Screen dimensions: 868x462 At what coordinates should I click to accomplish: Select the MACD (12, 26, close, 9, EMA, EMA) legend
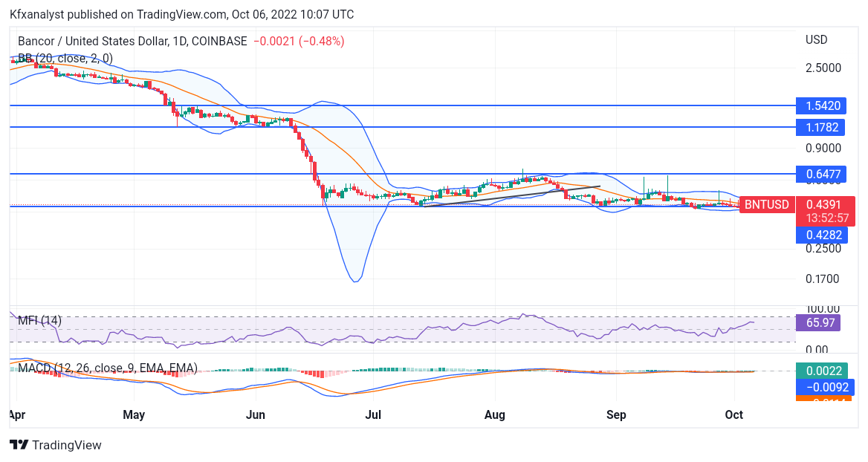pyautogui.click(x=108, y=368)
